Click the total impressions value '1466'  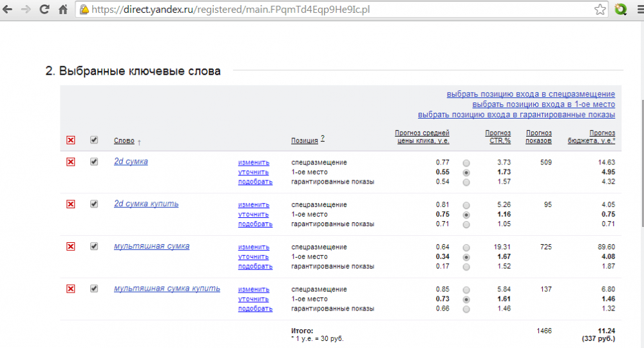[544, 331]
